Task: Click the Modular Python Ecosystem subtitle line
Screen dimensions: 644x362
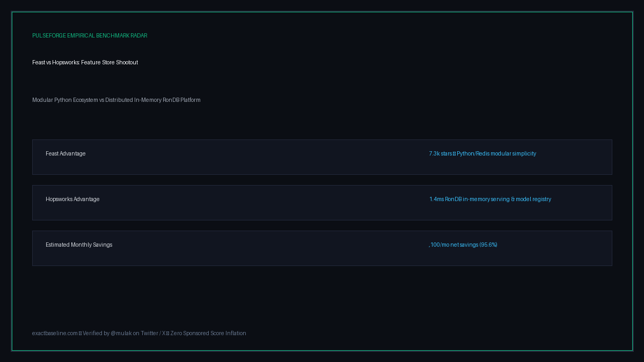Action: point(116,100)
